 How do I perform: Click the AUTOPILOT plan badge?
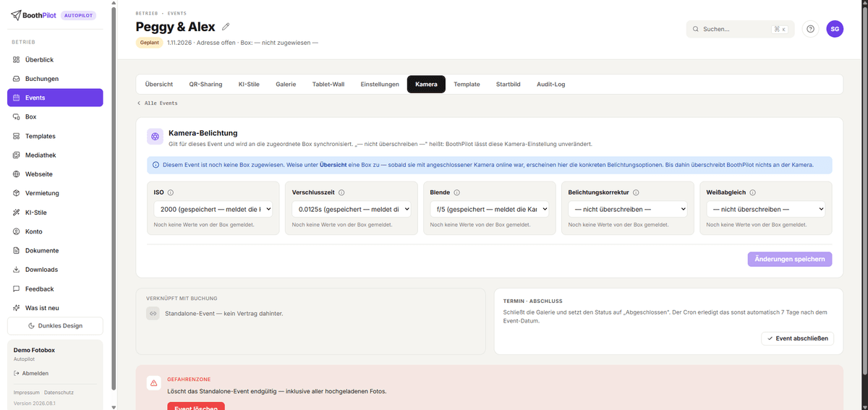click(78, 15)
